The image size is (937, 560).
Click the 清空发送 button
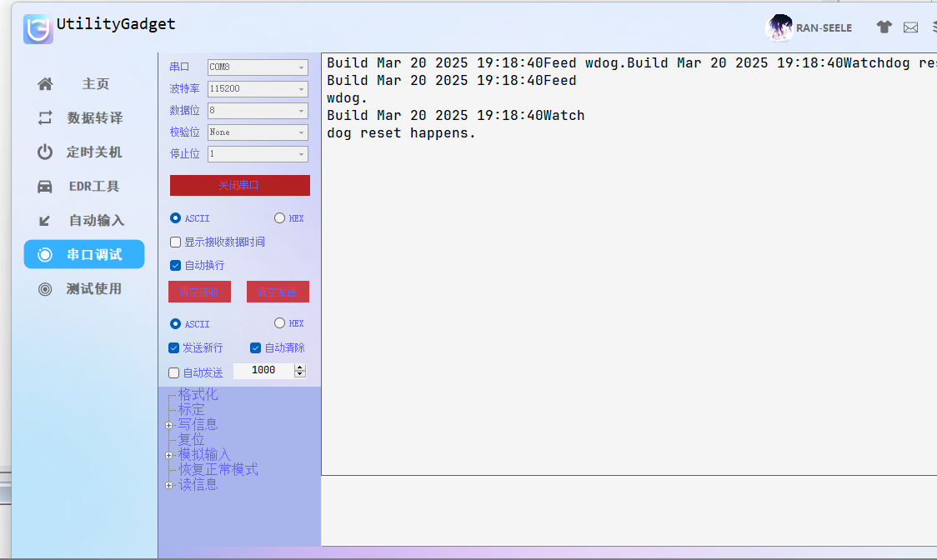[278, 292]
